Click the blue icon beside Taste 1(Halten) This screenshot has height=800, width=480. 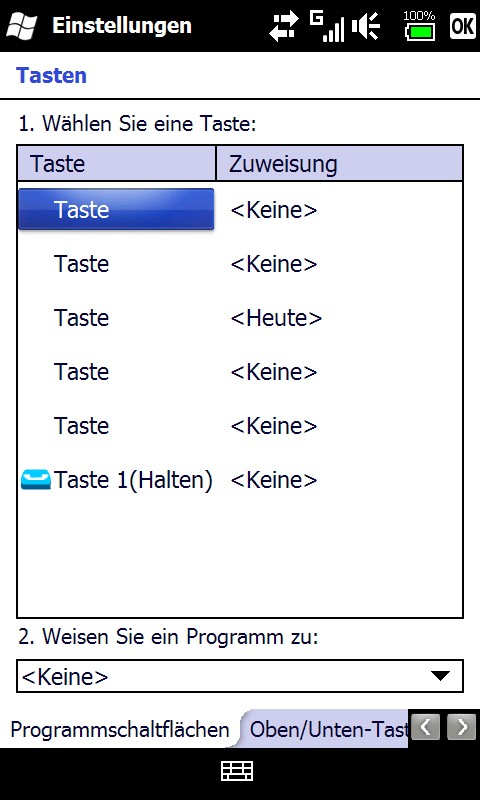(x=36, y=480)
